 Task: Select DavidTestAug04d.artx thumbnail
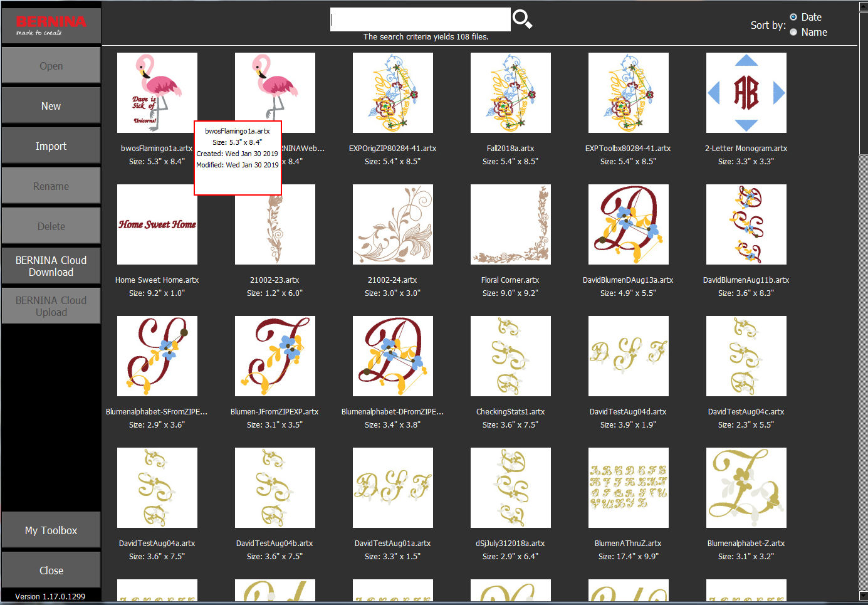pyautogui.click(x=629, y=356)
